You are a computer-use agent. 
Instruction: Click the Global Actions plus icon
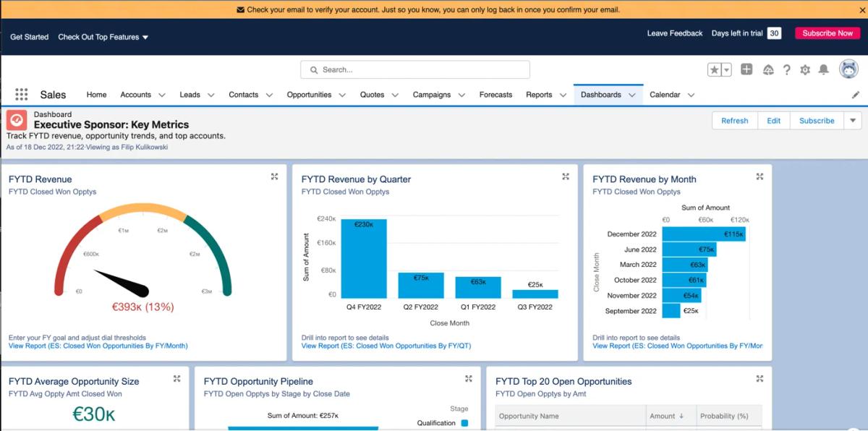click(746, 69)
